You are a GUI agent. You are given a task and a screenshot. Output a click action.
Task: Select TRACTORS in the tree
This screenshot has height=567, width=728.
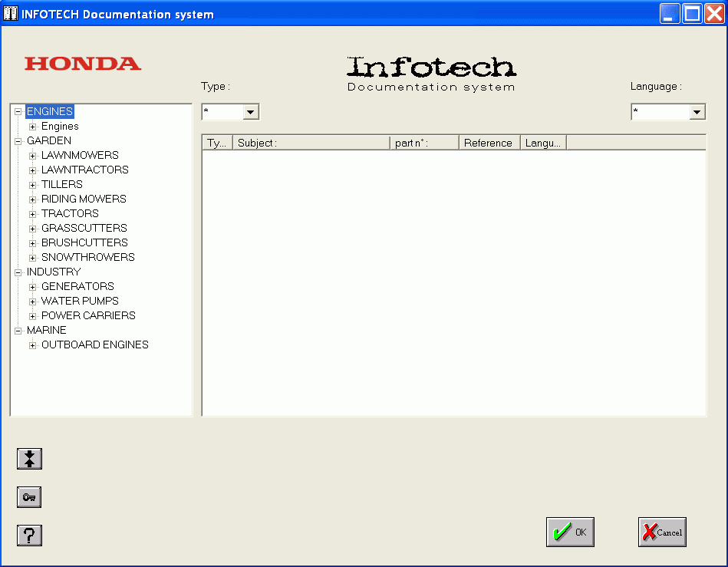[70, 213]
